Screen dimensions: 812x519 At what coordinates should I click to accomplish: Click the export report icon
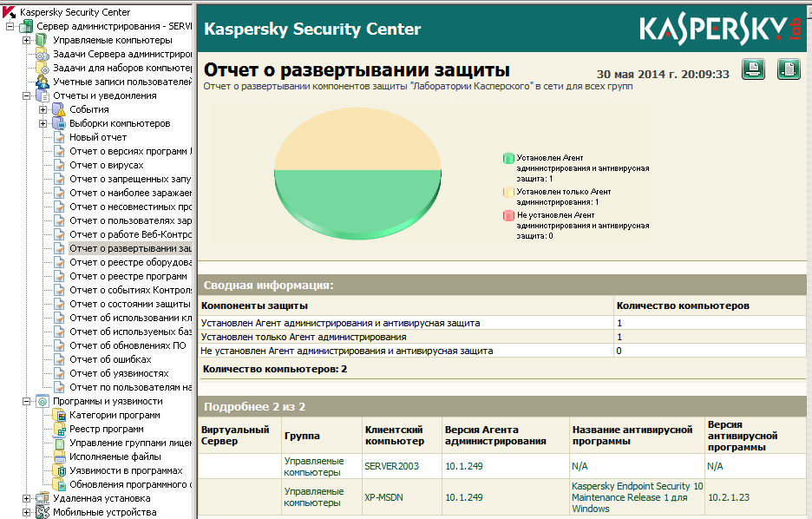(x=789, y=69)
